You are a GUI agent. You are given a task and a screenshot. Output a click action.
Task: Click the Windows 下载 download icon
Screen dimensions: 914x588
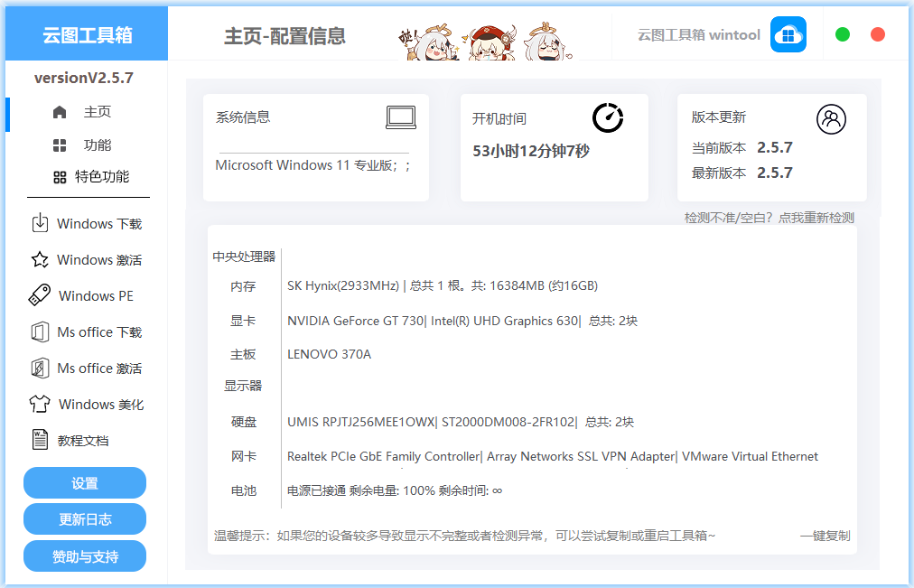pyautogui.click(x=40, y=223)
